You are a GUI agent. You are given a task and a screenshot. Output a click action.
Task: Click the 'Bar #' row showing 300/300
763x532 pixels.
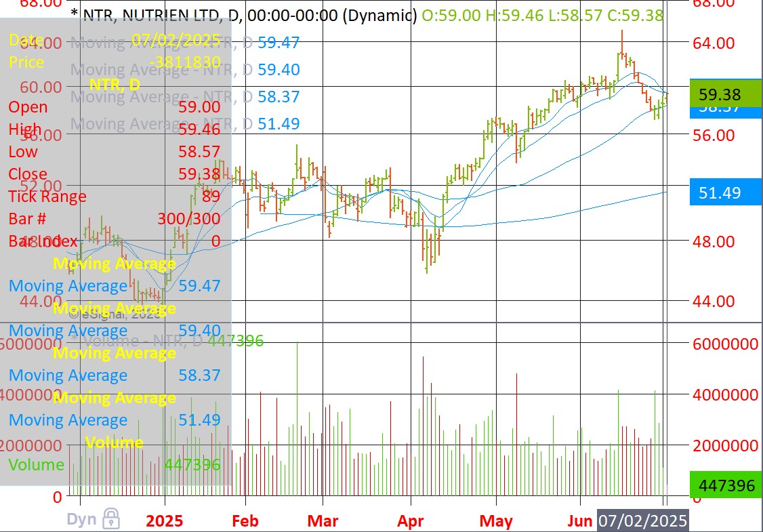[x=115, y=218]
